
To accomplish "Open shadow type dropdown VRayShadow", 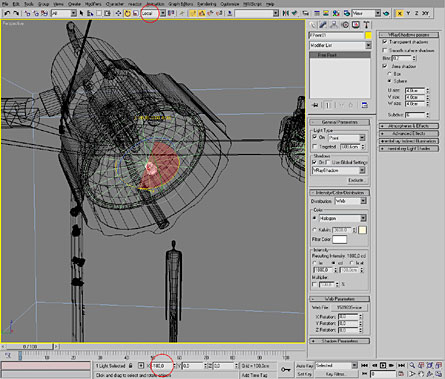I will (x=339, y=171).
